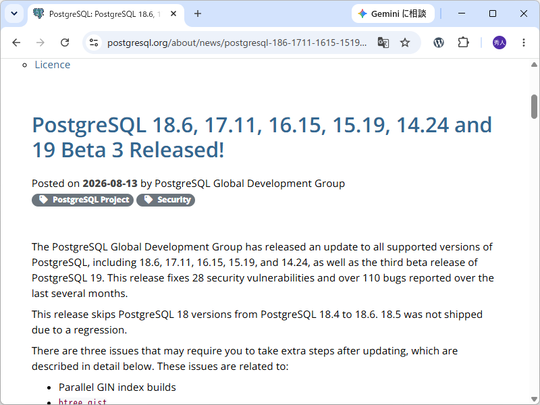Reload the PostgreSQL news page

click(65, 43)
